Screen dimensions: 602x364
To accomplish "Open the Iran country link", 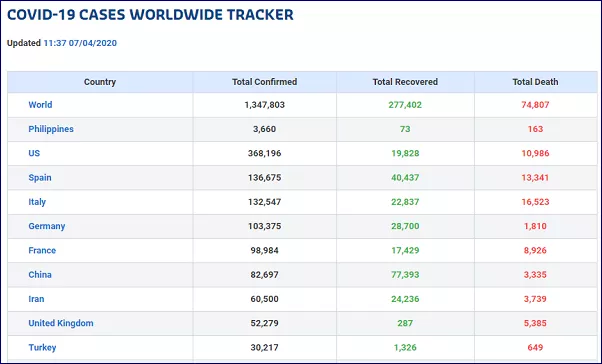I will pos(36,299).
